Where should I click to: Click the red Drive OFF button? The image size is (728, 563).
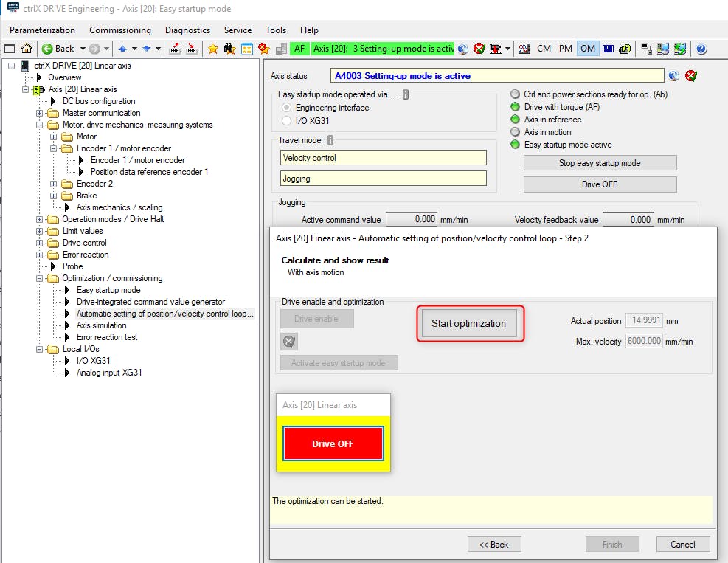[x=333, y=443]
